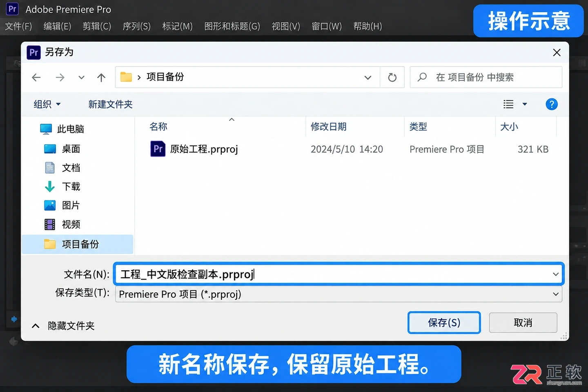Select the Premiere icon of 原始工程.prproj

pos(158,149)
